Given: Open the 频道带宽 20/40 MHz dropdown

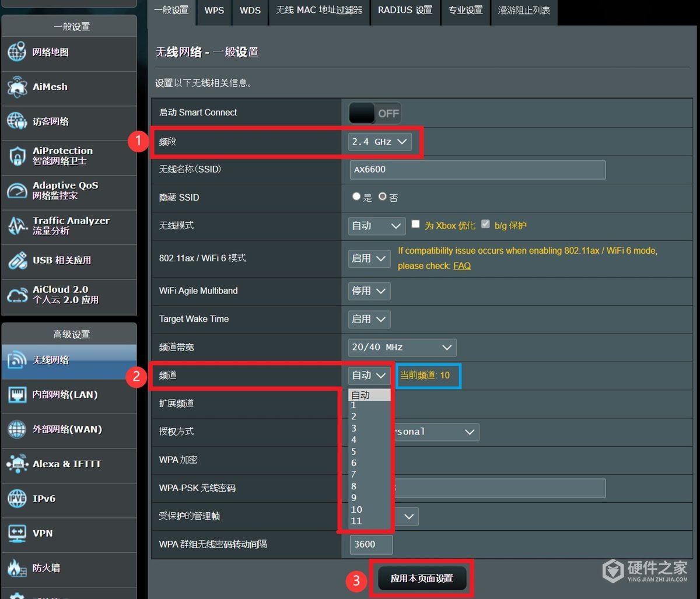Looking at the screenshot, I should [402, 347].
